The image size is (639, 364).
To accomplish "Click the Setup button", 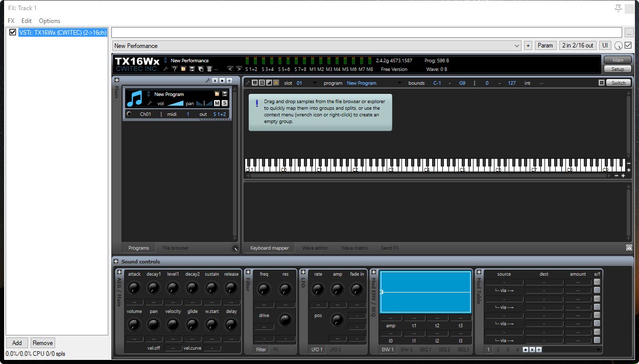I will click(x=618, y=69).
